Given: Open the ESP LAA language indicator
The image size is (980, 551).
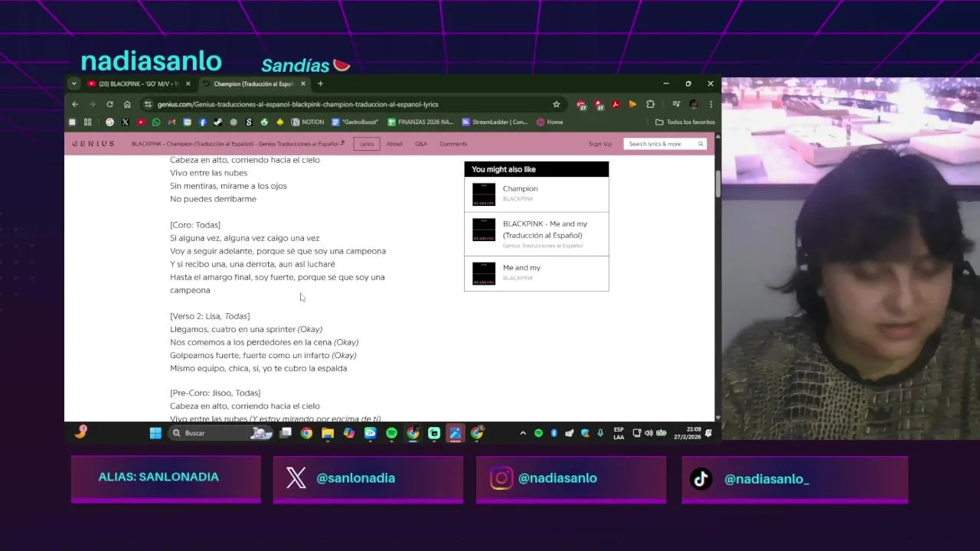Looking at the screenshot, I should click(619, 433).
